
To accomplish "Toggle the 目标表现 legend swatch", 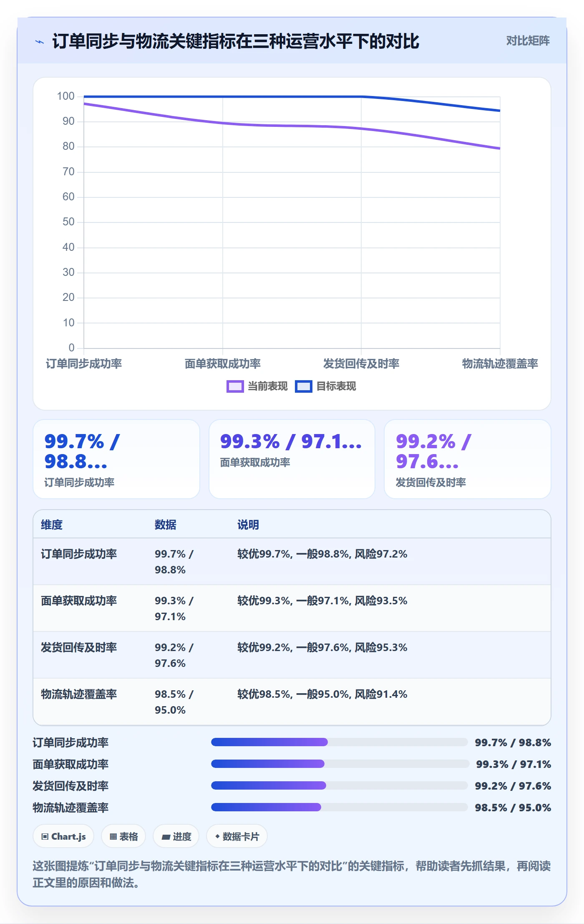I will coord(303,386).
